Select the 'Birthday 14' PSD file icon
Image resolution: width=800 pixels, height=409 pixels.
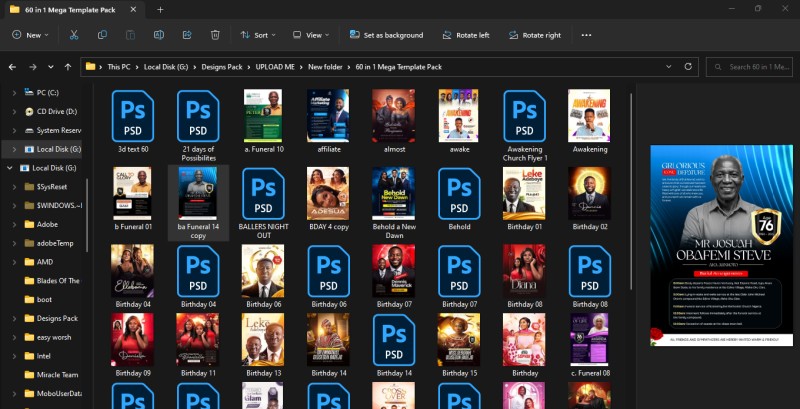394,340
